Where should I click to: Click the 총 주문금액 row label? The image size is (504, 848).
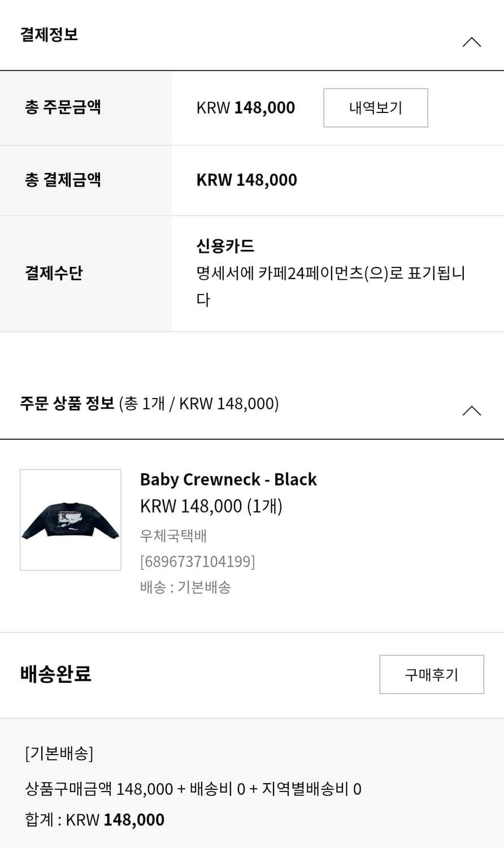tap(63, 107)
